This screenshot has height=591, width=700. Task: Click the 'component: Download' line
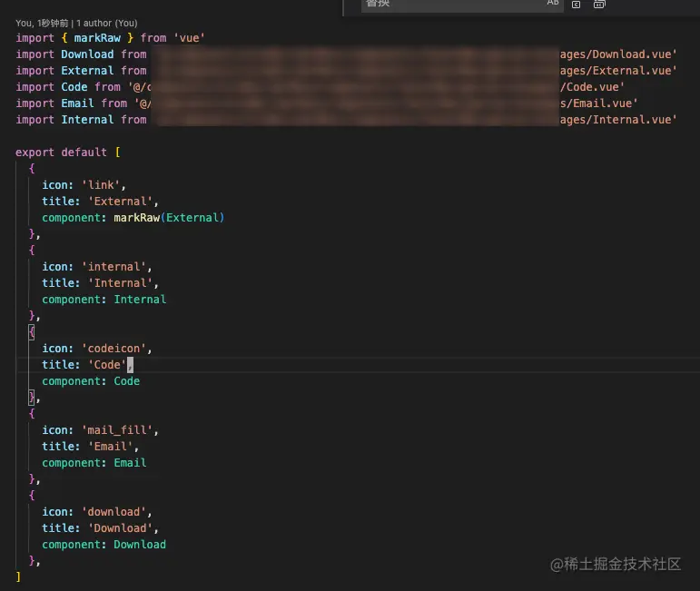(x=104, y=545)
